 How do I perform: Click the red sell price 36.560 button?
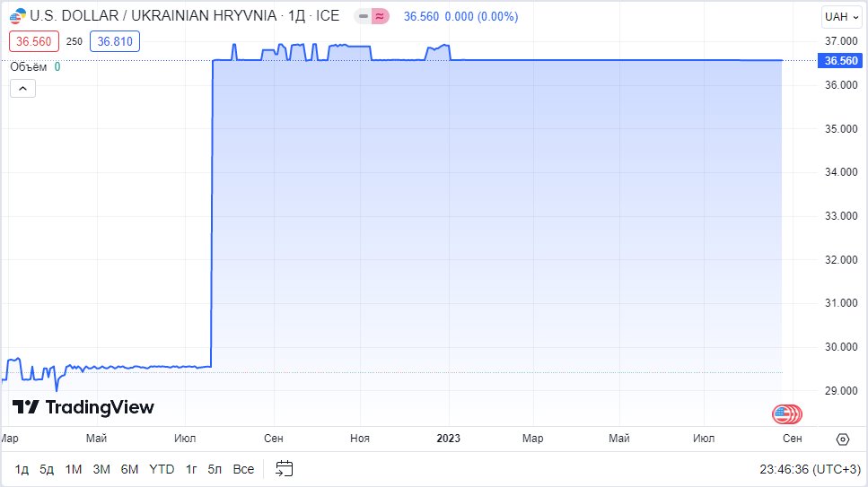pyautogui.click(x=34, y=40)
